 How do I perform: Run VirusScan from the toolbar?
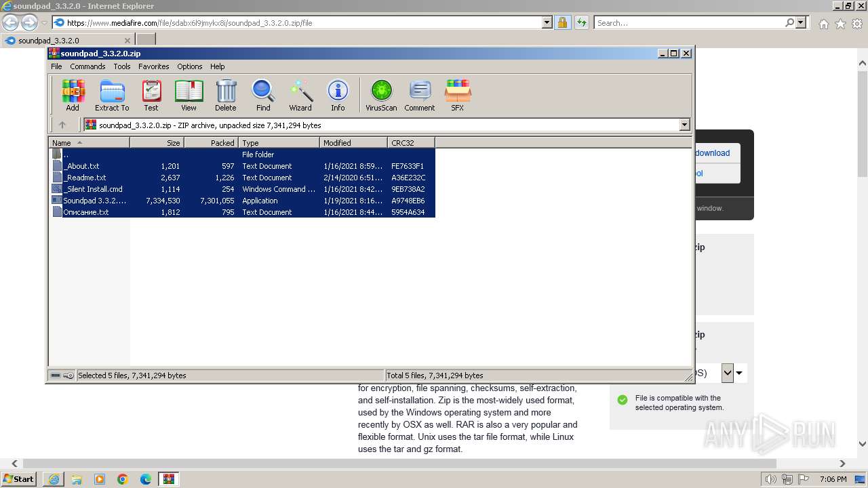[381, 95]
